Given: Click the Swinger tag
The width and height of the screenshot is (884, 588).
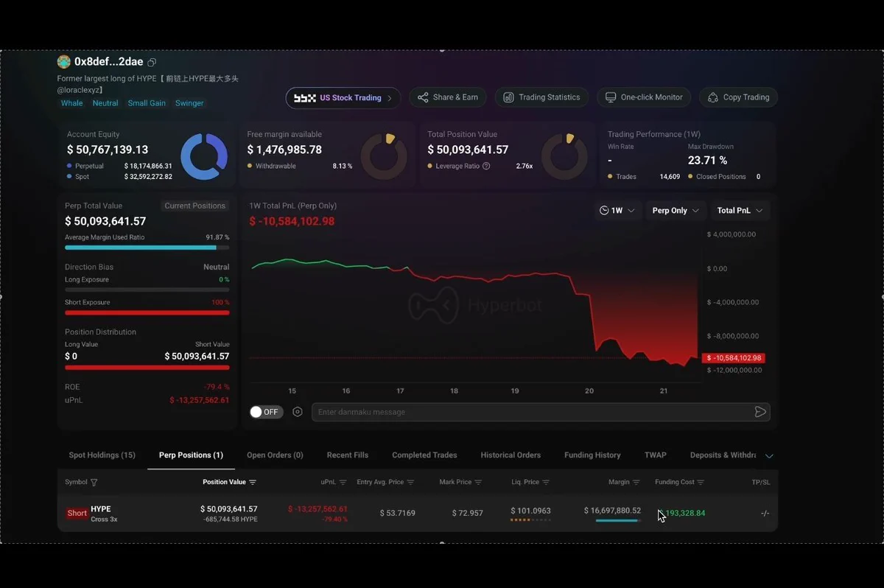Looking at the screenshot, I should 189,103.
